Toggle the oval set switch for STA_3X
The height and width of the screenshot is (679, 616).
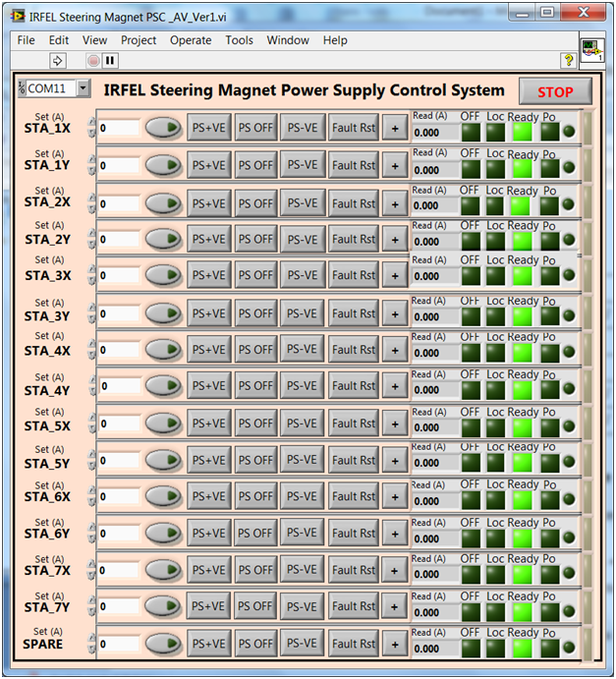click(x=163, y=275)
